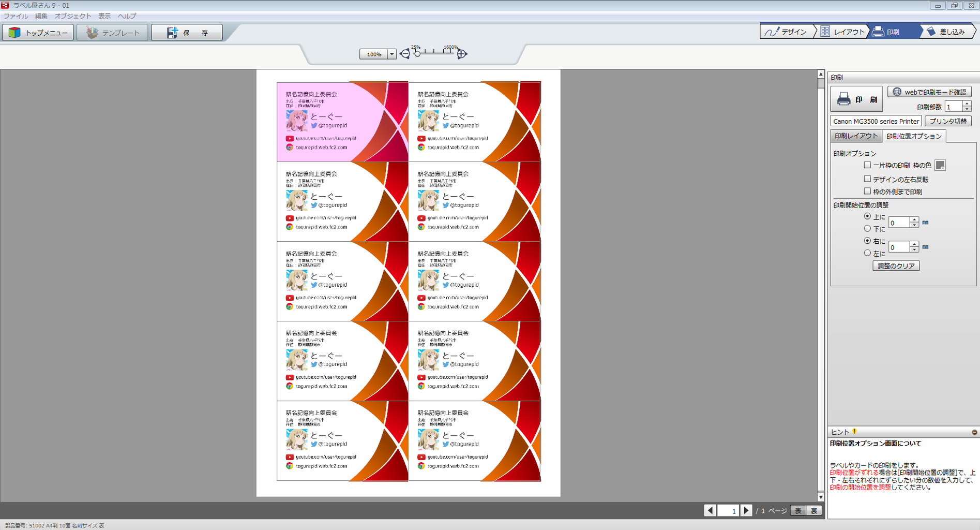
Task: Switch to the デザイン step tab
Action: 786,32
